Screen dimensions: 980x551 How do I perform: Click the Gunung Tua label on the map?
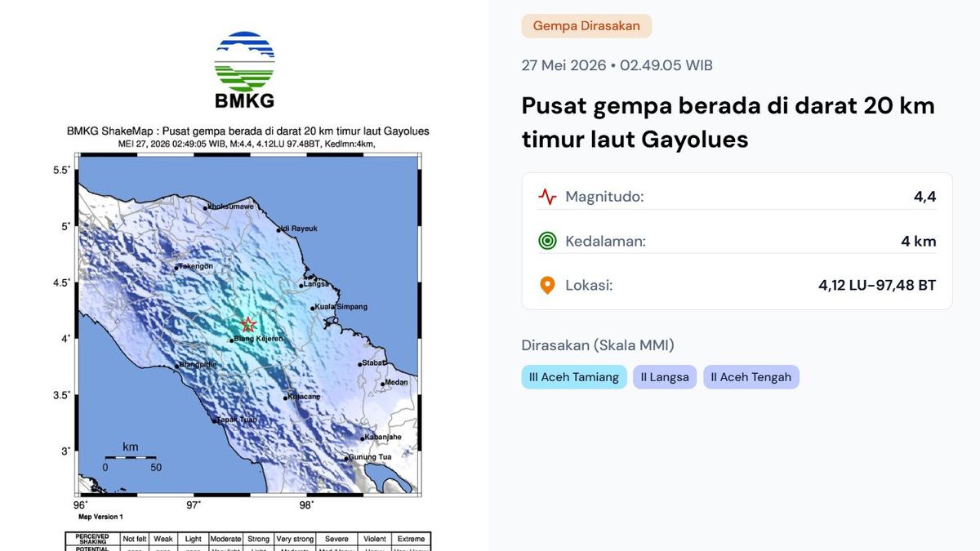pos(371,456)
